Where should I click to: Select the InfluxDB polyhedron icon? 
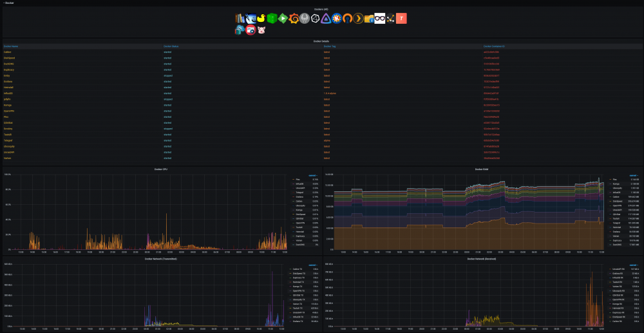coord(315,18)
